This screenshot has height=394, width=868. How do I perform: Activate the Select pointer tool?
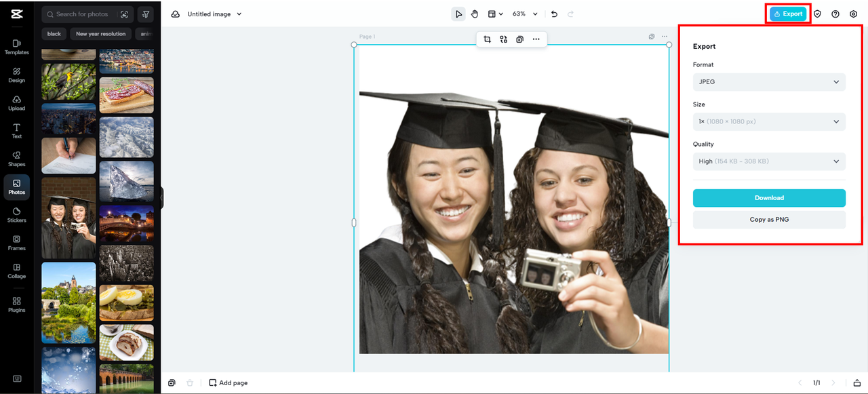(x=458, y=14)
